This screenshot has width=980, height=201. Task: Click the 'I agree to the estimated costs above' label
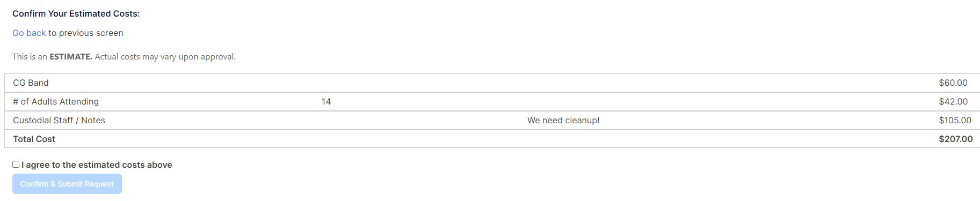(97, 165)
